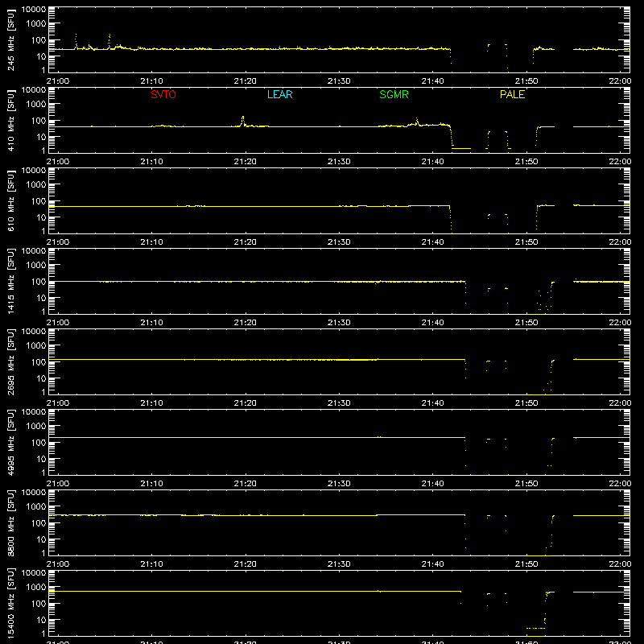Image resolution: width=644 pixels, height=644 pixels.
Task: Click the 1000 tick on the 15400 MHz plot
Action: (x=36, y=588)
